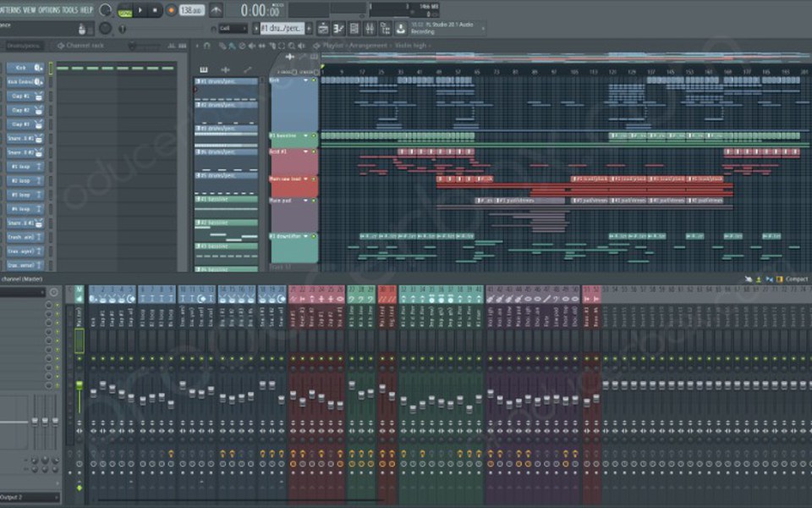Viewport: 812px width, 508px height.
Task: Open the snap 'Cell' dropdown
Action: tap(233, 28)
